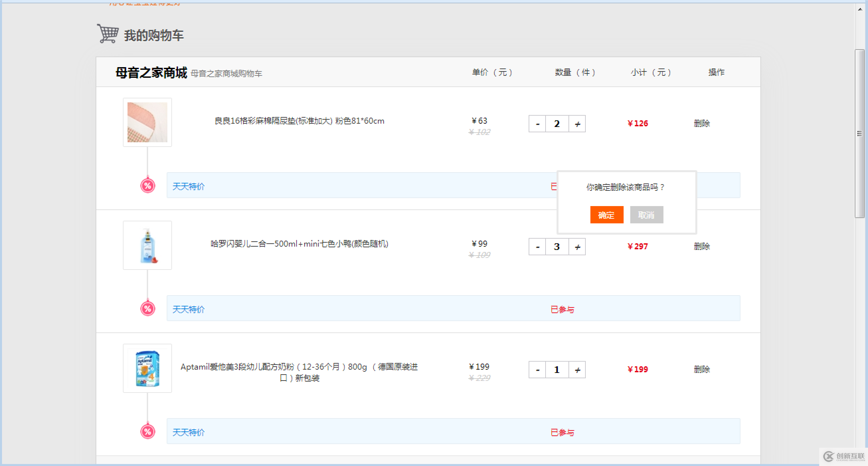Open 天天特价 promotion on the first item

coord(188,186)
